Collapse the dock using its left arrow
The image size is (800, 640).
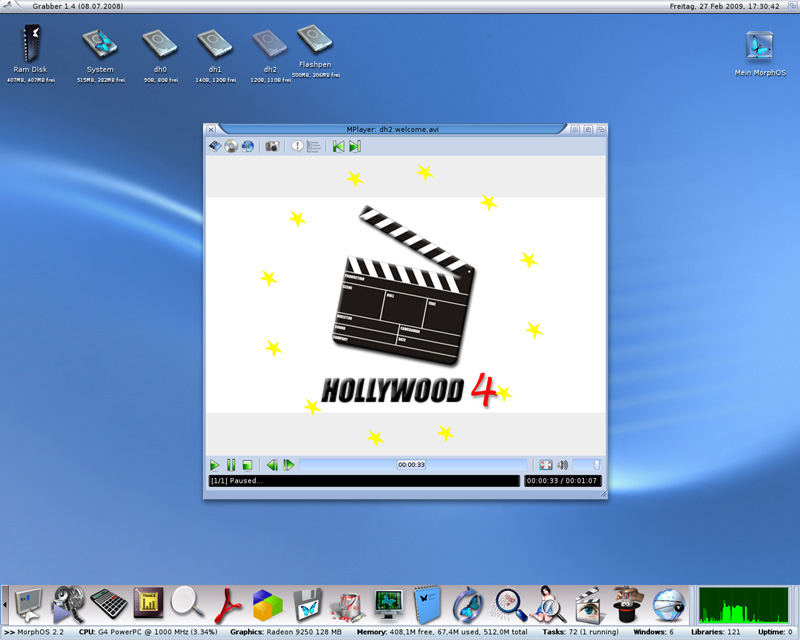pyautogui.click(x=5, y=605)
